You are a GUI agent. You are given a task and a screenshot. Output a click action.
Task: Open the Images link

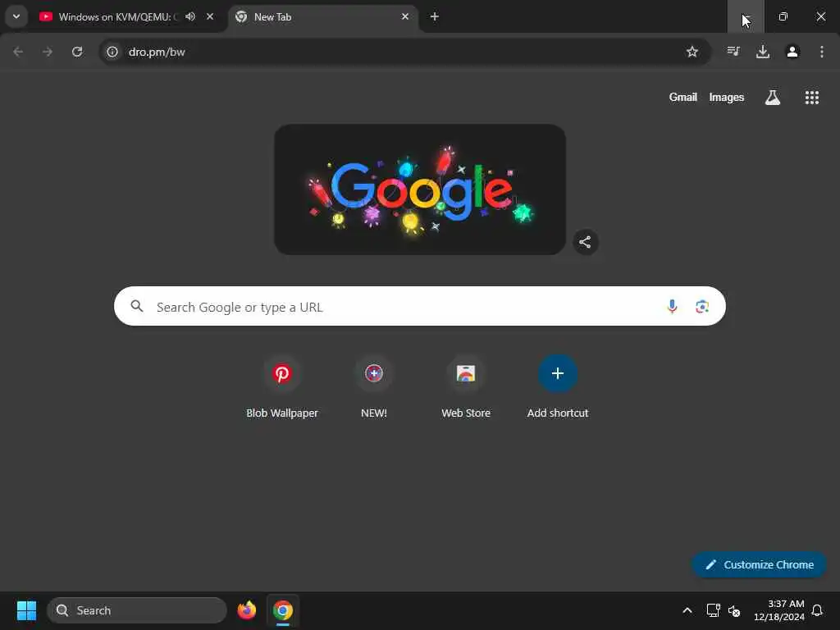(x=727, y=97)
